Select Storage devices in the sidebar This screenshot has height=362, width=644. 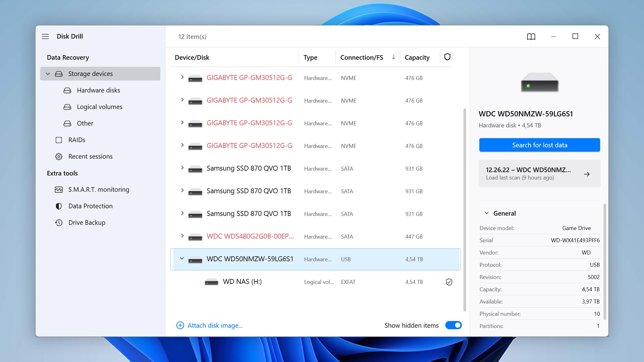(100, 74)
